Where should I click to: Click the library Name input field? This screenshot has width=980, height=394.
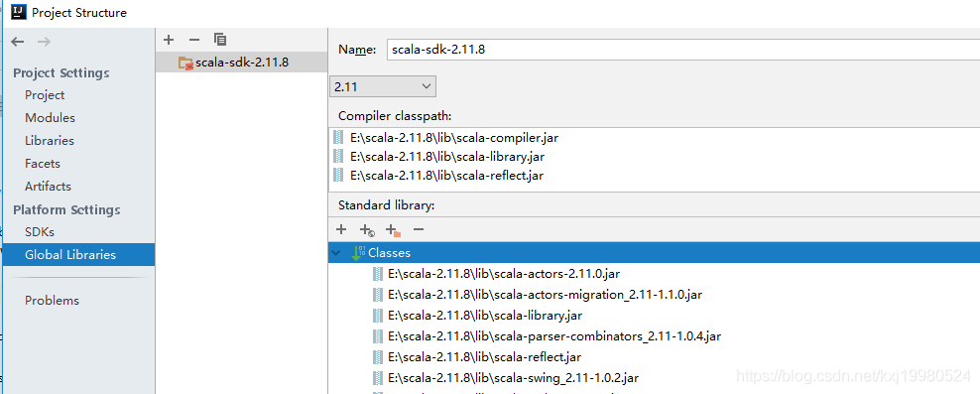click(683, 50)
